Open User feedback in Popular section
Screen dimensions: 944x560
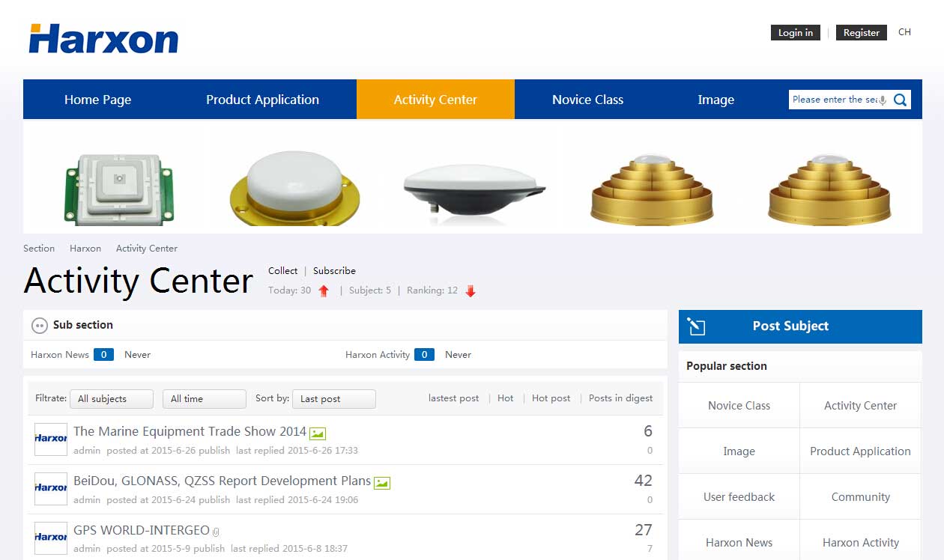[739, 497]
